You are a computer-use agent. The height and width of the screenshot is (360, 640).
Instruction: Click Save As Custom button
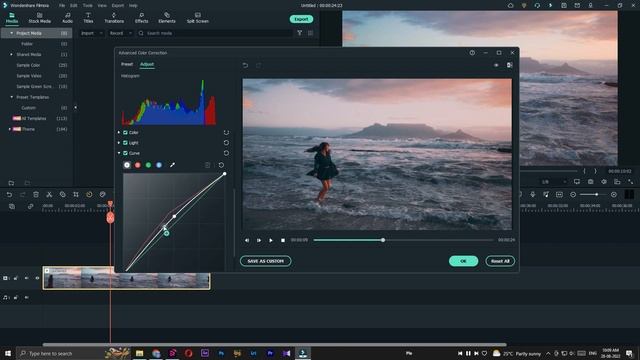click(x=266, y=261)
